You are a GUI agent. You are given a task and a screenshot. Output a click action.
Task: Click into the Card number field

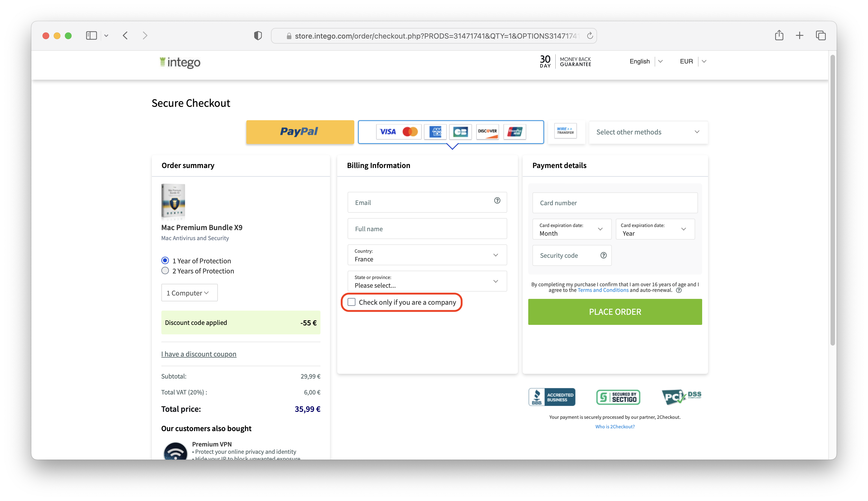pos(615,203)
